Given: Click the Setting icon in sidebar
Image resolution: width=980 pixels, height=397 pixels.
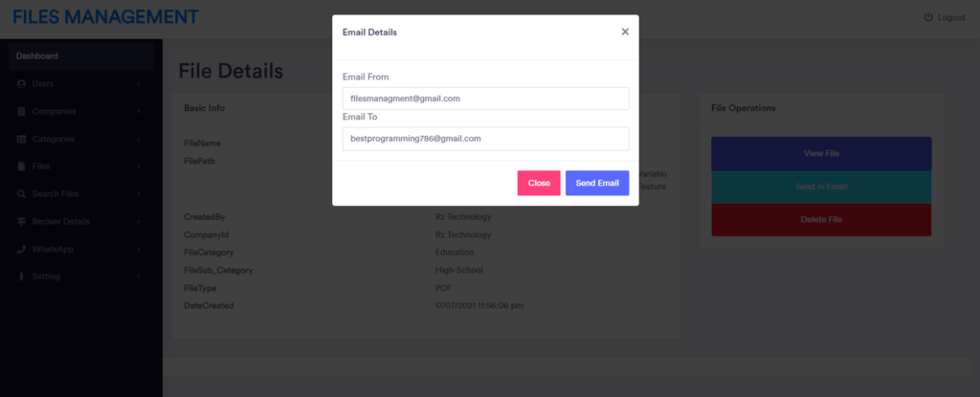Looking at the screenshot, I should click(21, 276).
